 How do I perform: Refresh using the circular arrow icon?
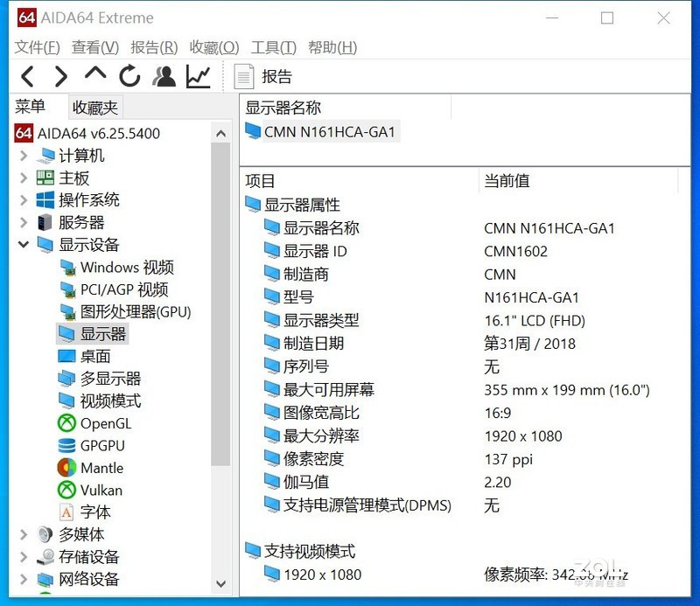point(129,76)
